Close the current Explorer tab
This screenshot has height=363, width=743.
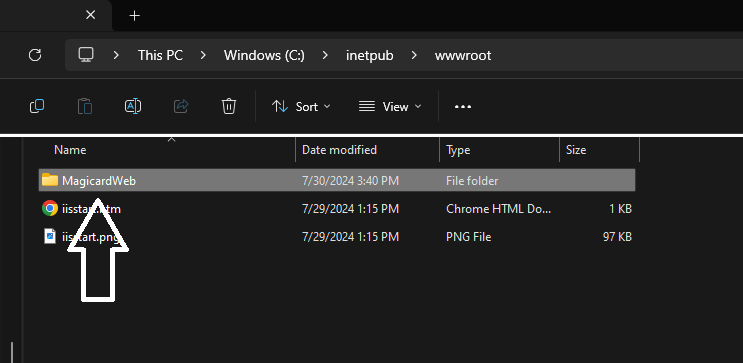pos(91,15)
